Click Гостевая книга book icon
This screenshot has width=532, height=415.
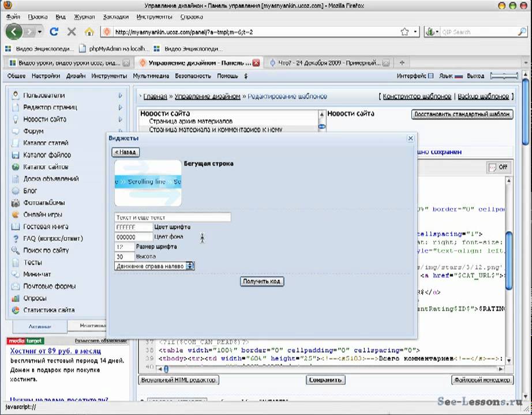(x=15, y=227)
